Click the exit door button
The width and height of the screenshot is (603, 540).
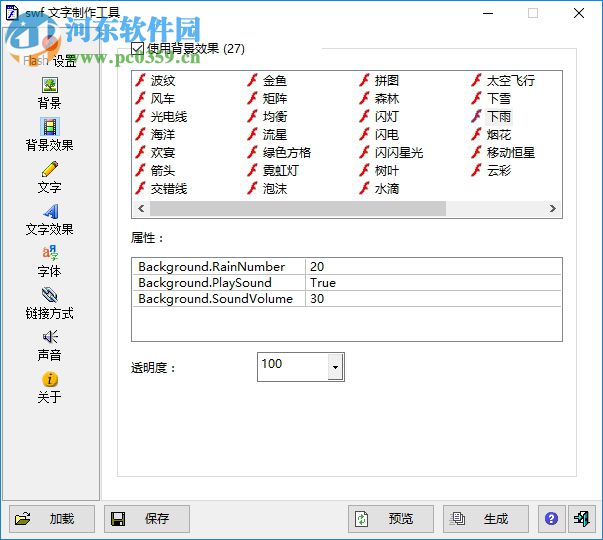(x=582, y=519)
